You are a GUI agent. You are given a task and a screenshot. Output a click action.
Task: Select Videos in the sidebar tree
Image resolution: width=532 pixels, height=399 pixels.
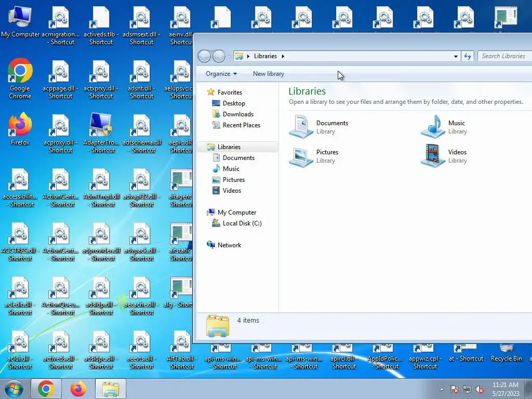[227, 190]
